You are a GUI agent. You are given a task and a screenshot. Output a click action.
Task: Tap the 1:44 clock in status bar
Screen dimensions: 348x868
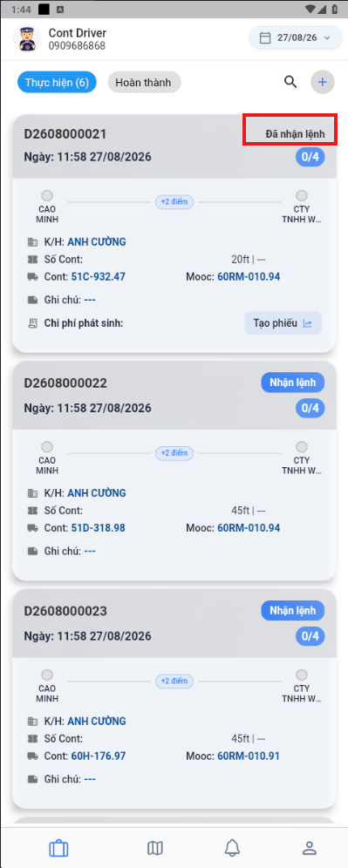21,10
